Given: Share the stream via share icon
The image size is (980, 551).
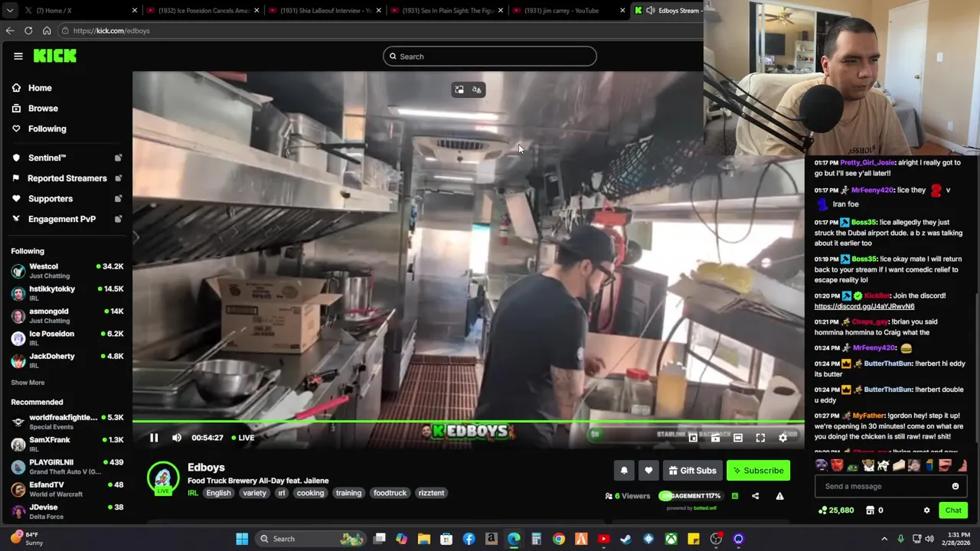Looking at the screenshot, I should 755,496.
